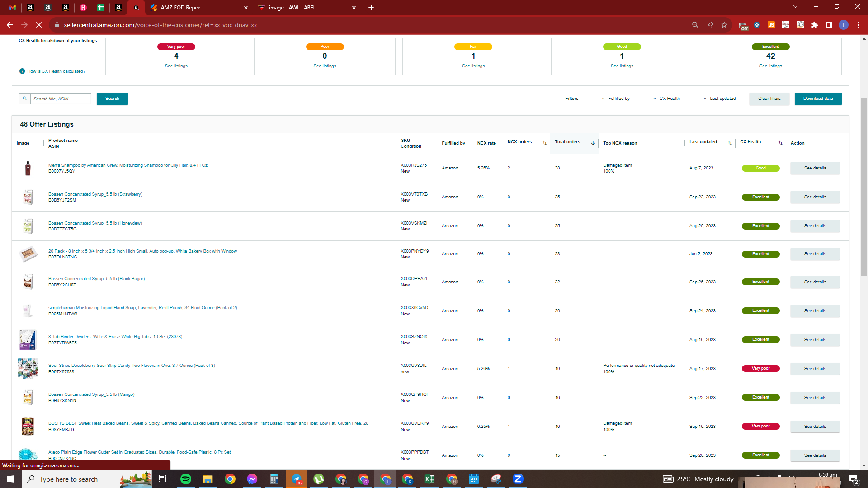Viewport: 868px width, 488px height.
Task: Click Clear filters
Action: coord(769,99)
